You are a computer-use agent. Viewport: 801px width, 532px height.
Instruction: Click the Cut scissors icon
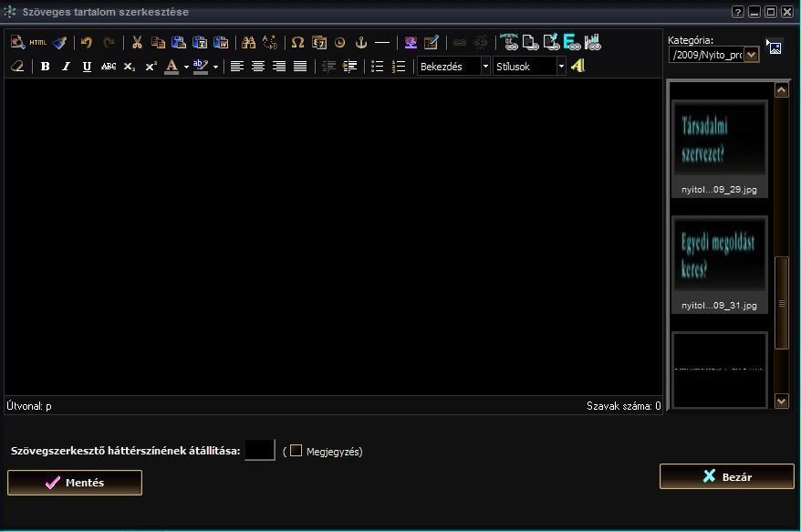[x=137, y=42]
